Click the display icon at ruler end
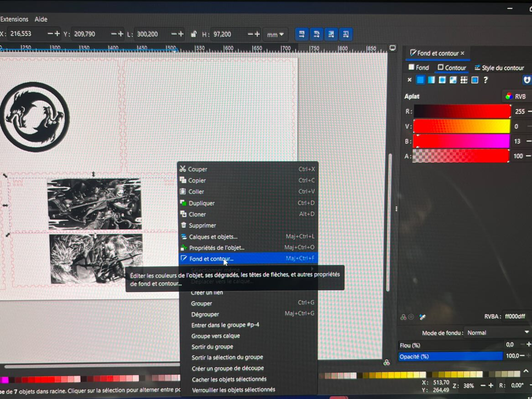 (392, 48)
